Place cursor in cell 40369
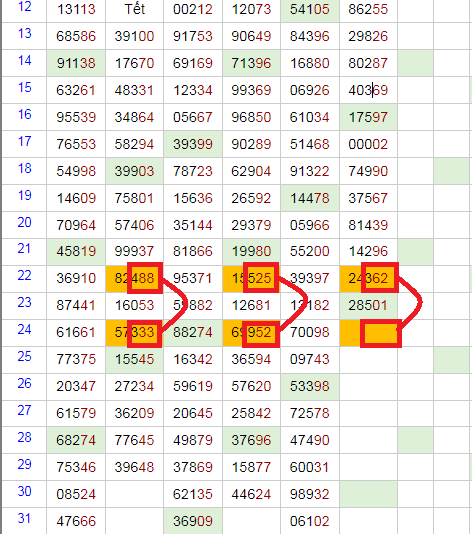This screenshot has width=472, height=534. click(368, 90)
